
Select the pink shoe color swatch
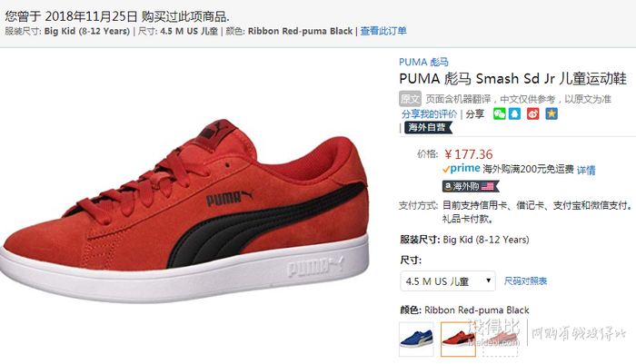click(500, 339)
